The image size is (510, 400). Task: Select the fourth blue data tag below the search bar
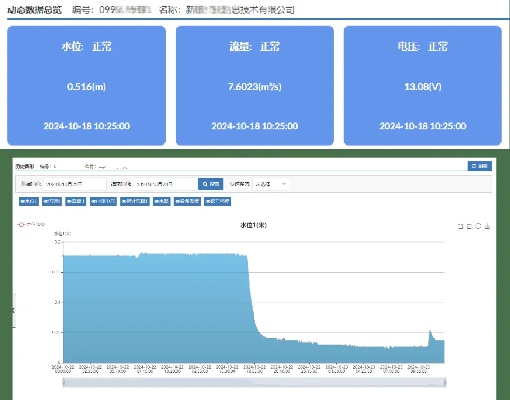[103, 201]
